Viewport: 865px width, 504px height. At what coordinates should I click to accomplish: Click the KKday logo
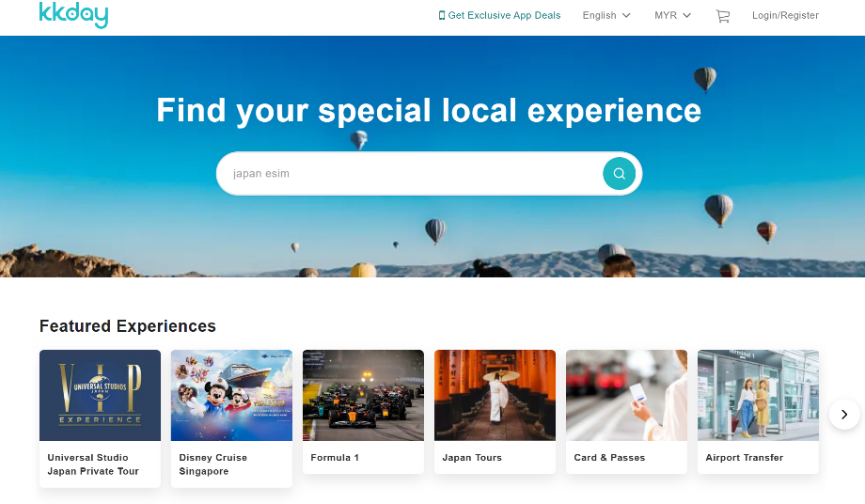(73, 14)
